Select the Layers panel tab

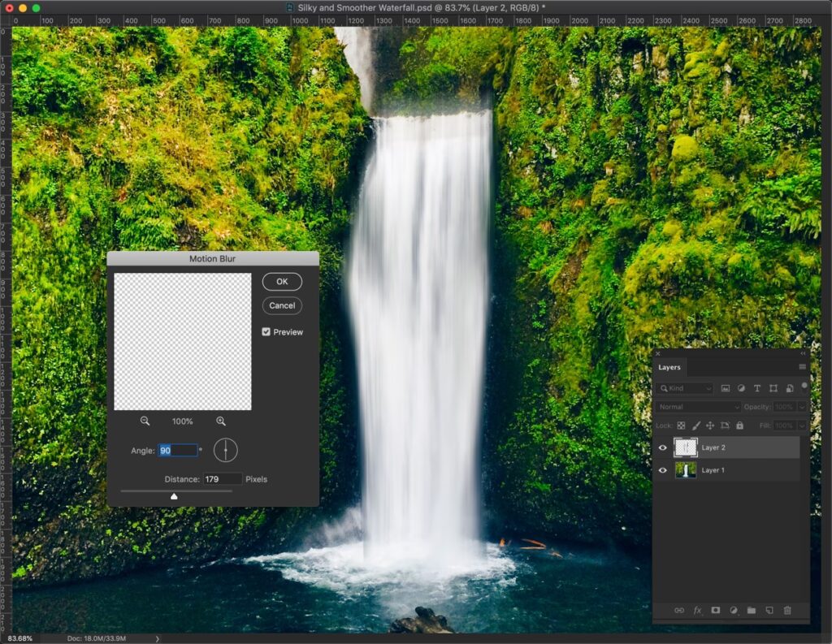coord(669,367)
